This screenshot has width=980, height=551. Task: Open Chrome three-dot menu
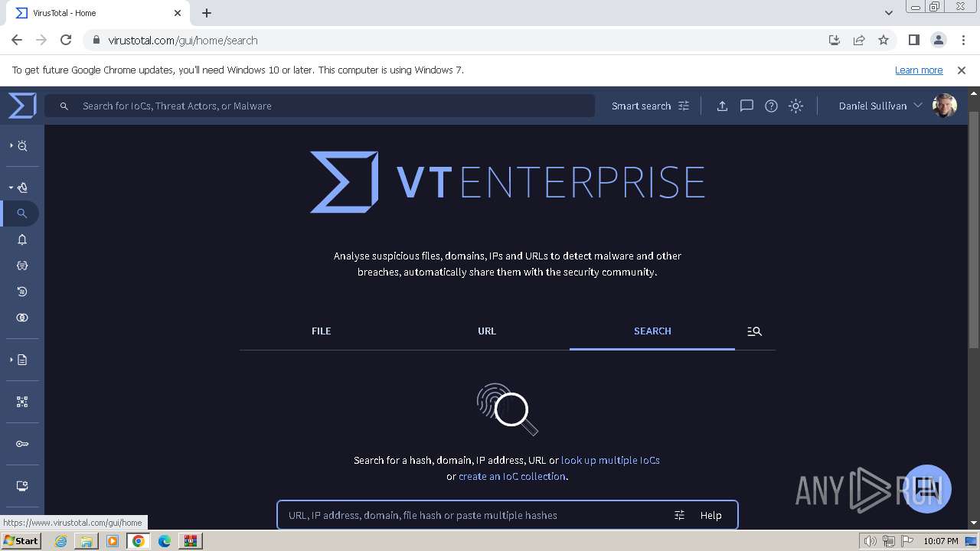click(x=962, y=40)
